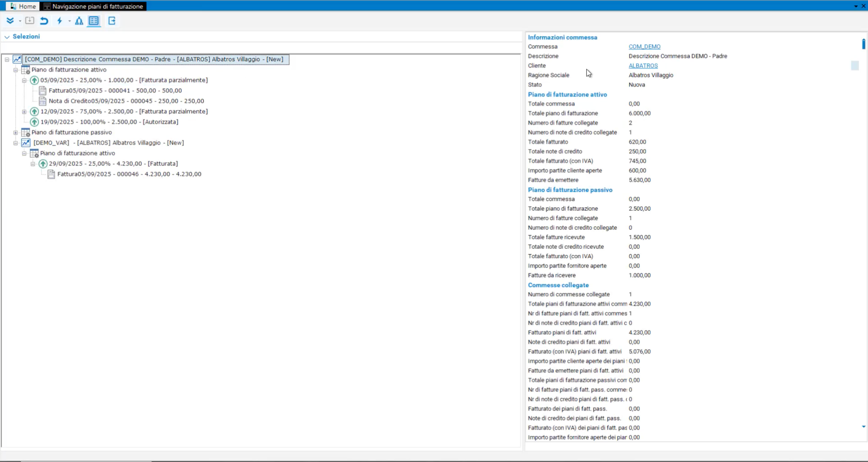This screenshot has width=868, height=462.
Task: Click document icon of Fattura 000046
Action: pos(51,174)
